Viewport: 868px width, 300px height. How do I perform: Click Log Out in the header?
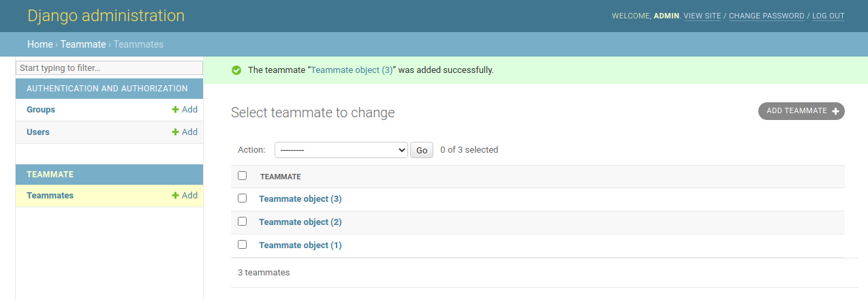click(828, 16)
